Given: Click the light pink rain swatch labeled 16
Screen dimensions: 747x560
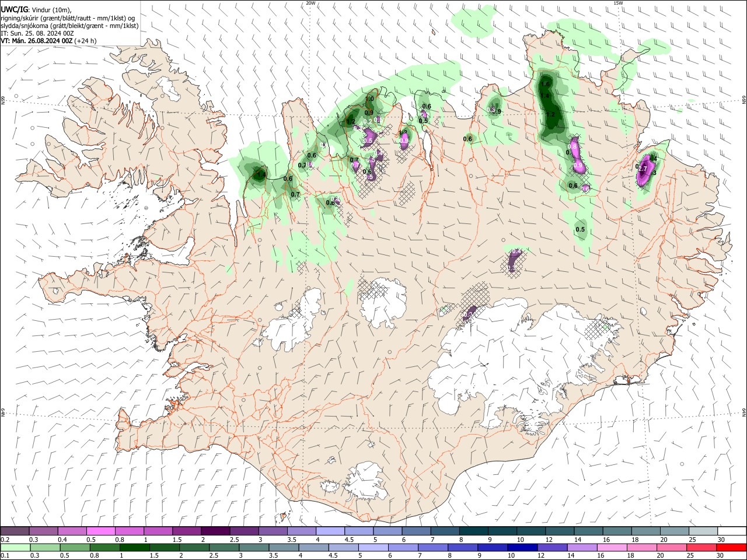Looking at the screenshot, I should pos(612,547).
